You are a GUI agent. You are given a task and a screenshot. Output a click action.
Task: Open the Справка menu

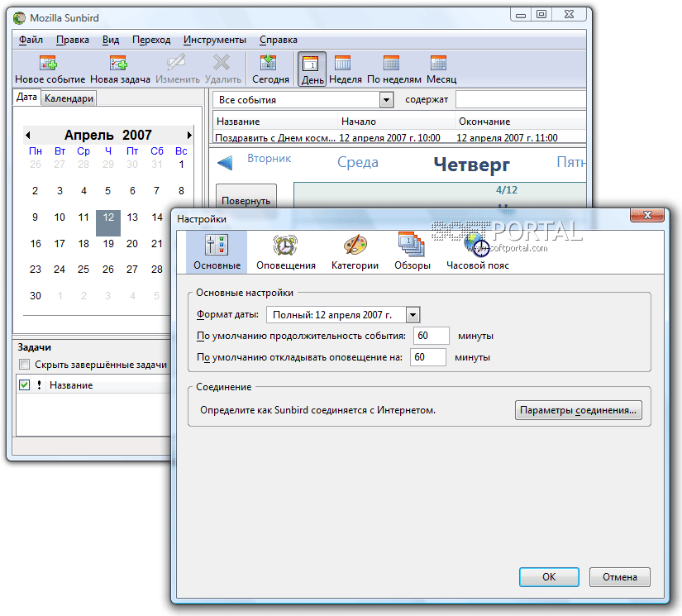coord(279,40)
